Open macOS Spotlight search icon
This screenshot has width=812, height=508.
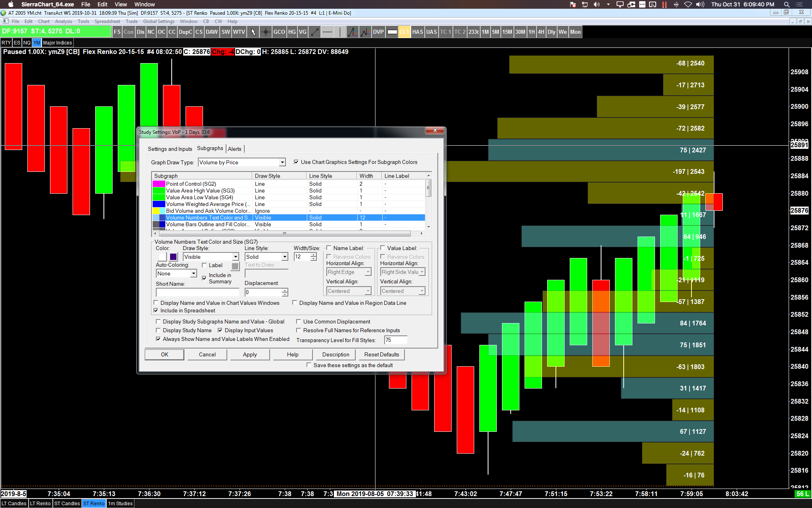[787, 4]
